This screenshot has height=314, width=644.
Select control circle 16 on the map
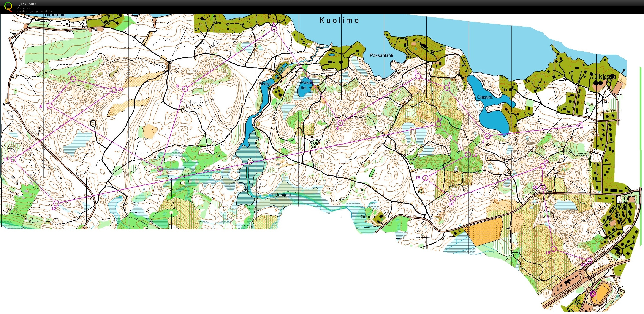452,199
